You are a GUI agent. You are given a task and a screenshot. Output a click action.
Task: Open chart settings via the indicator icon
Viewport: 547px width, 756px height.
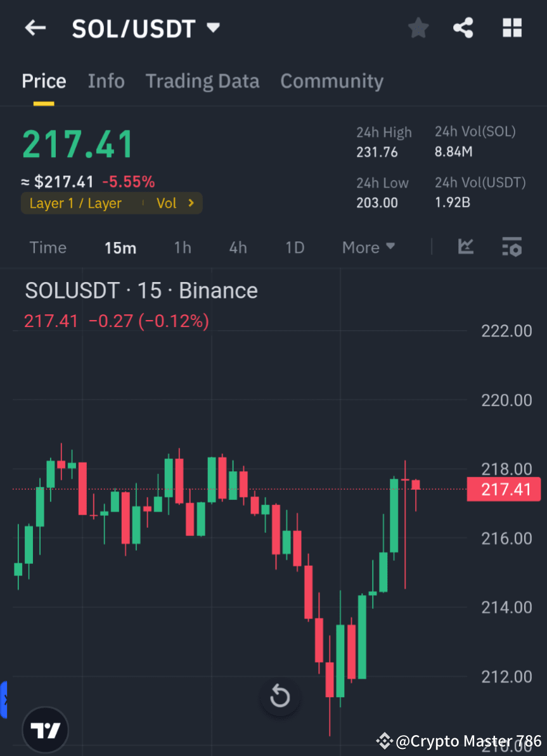click(512, 247)
